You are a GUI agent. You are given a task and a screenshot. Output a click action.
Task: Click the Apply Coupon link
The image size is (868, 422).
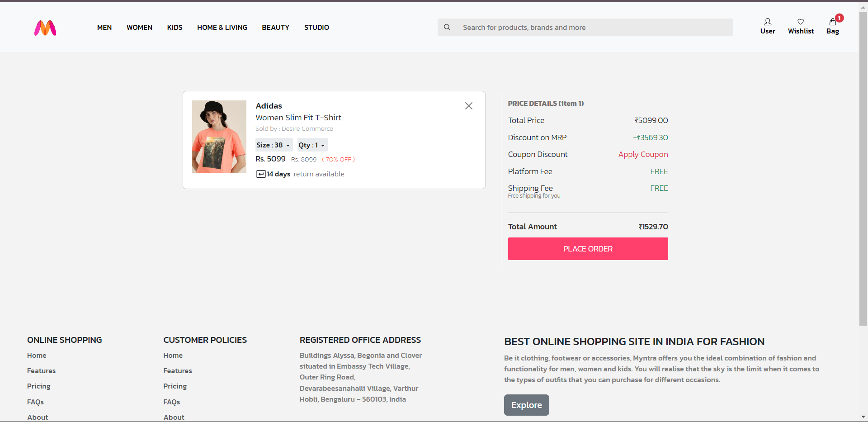click(x=643, y=154)
